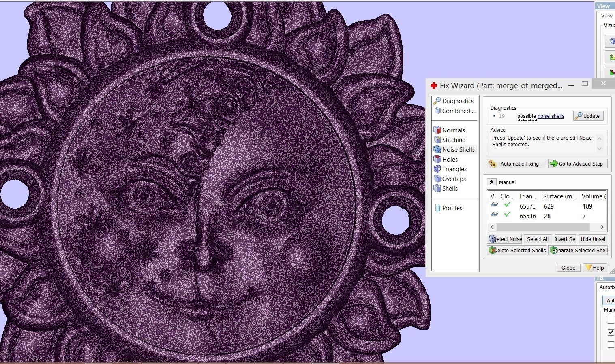The height and width of the screenshot is (364, 615).
Task: Click Go to Advised Step
Action: [x=578, y=164]
